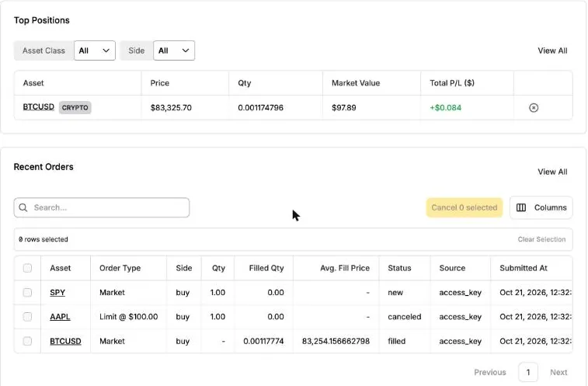The image size is (588, 386).
Task: Click the Source column header
Action: click(452, 268)
